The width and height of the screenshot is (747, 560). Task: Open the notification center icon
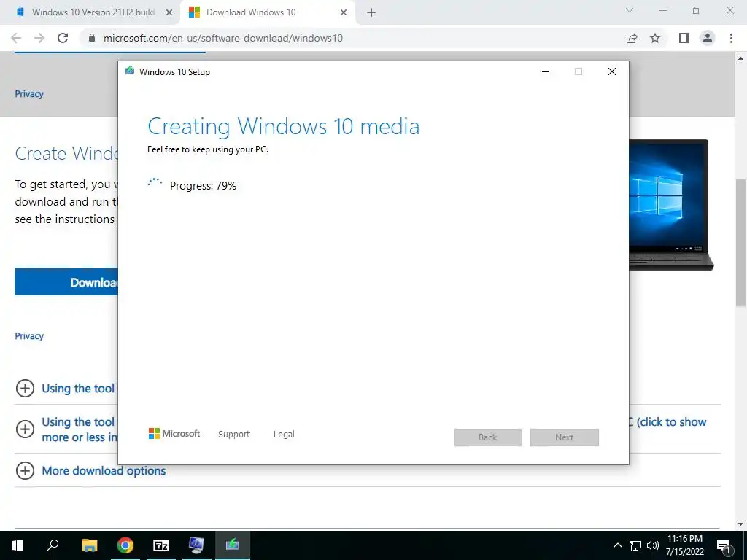coord(724,545)
